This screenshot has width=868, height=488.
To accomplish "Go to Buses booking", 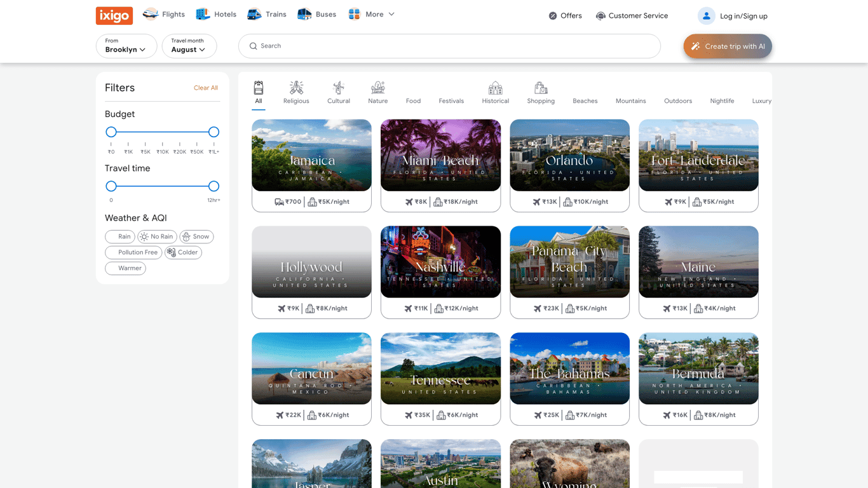I will 317,15.
